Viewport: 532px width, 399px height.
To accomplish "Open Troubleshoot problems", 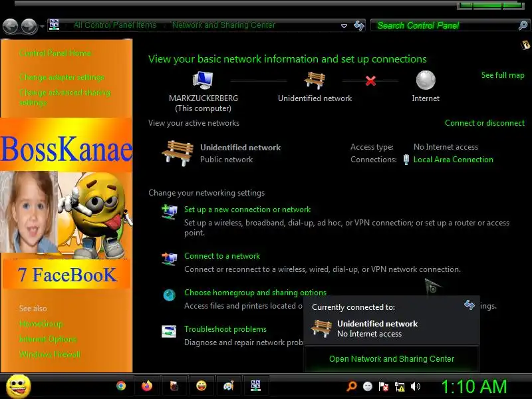I will [x=225, y=329].
